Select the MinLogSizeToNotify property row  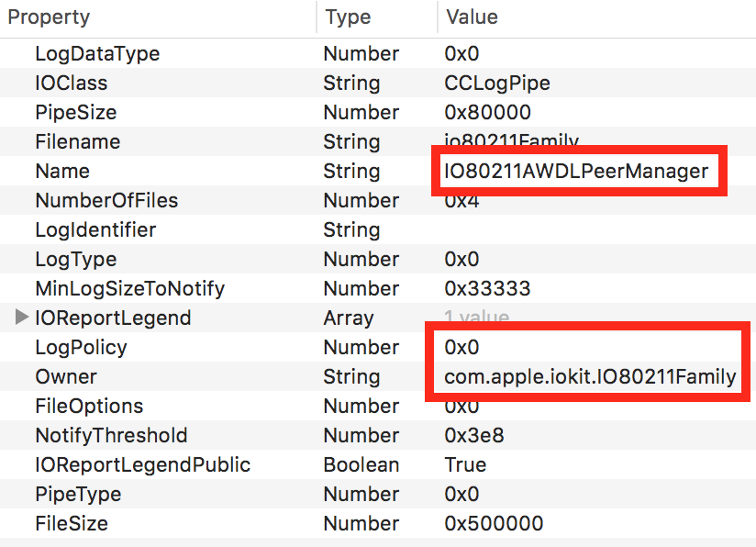click(x=129, y=288)
